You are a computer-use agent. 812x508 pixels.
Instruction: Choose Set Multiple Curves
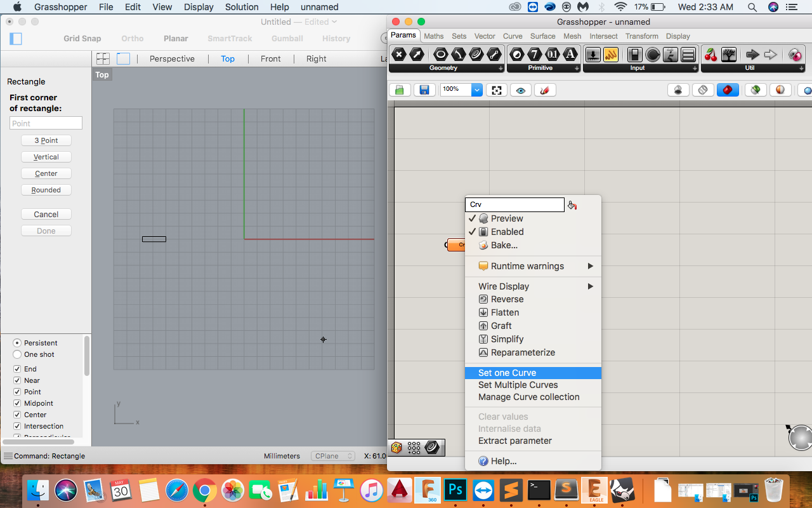[533, 385]
